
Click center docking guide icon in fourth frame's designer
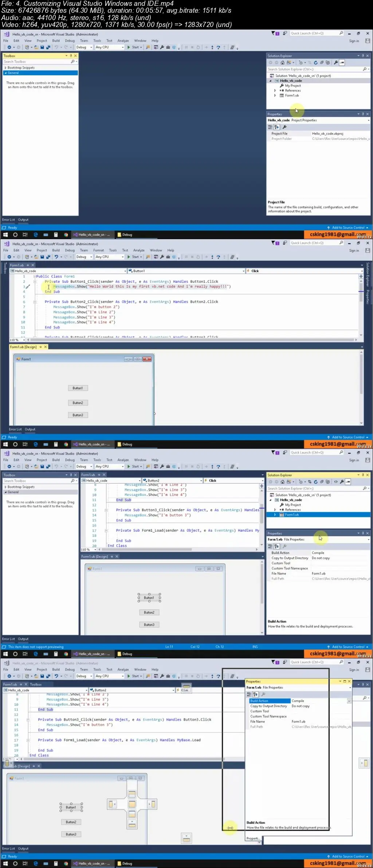132,804
